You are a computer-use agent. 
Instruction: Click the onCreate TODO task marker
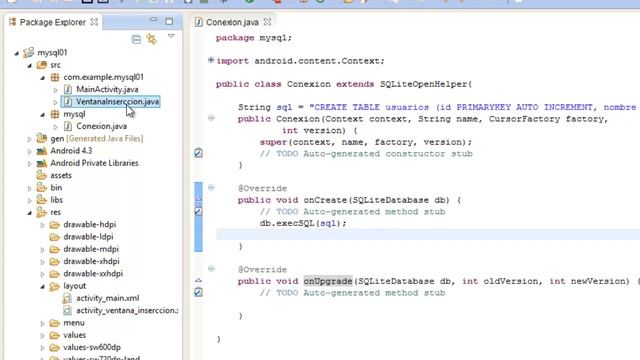[x=198, y=211]
